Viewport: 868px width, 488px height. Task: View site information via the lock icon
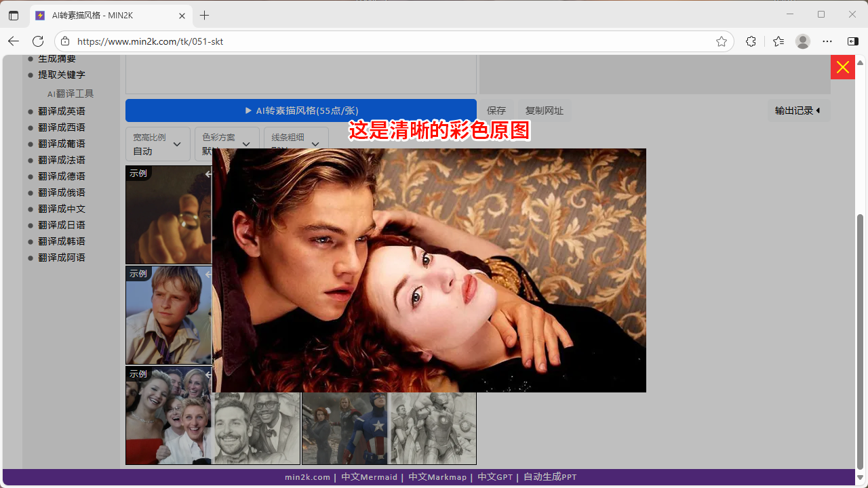coord(65,41)
